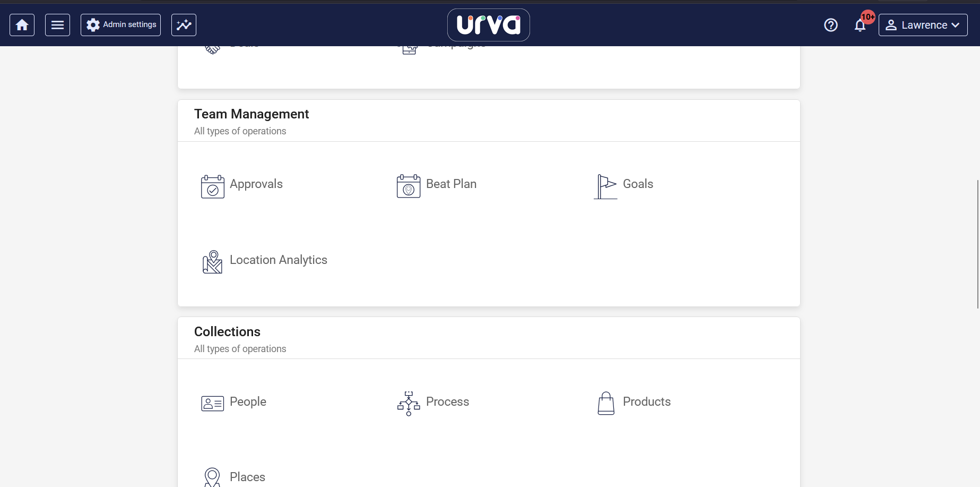Click the Location Analytics map icon
980x487 pixels.
pos(212,262)
